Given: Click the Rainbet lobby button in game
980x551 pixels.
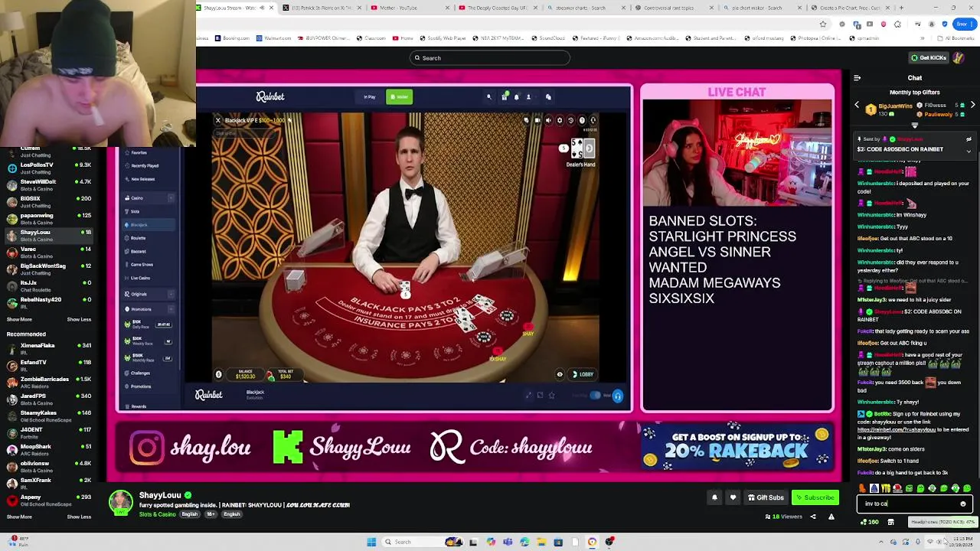Looking at the screenshot, I should [582, 374].
